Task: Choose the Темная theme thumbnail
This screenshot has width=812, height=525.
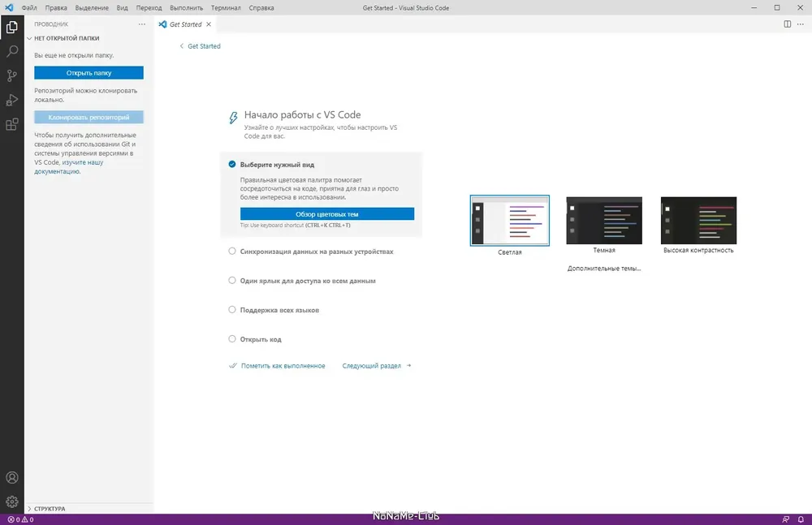Action: coord(604,221)
